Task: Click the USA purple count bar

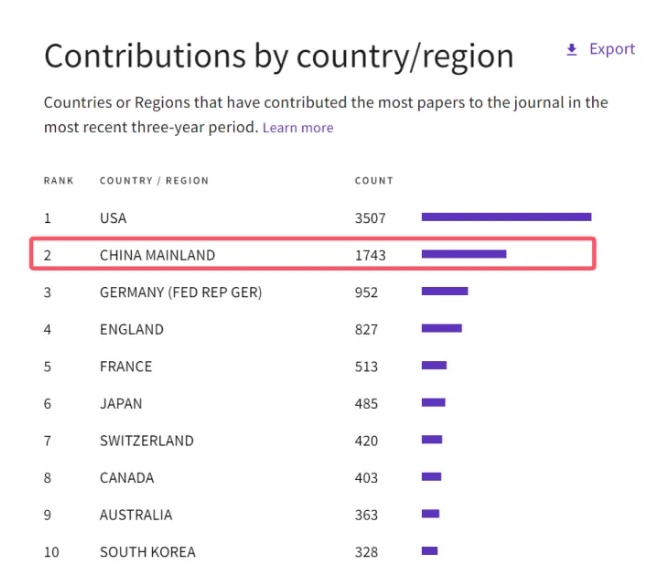Action: point(506,217)
